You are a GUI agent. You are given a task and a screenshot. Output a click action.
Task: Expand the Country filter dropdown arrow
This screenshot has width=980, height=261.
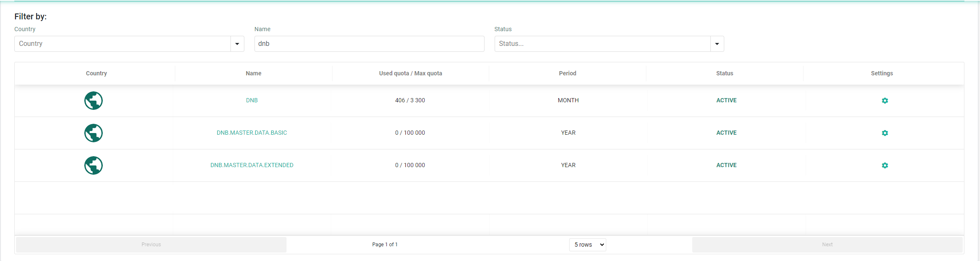click(x=237, y=44)
